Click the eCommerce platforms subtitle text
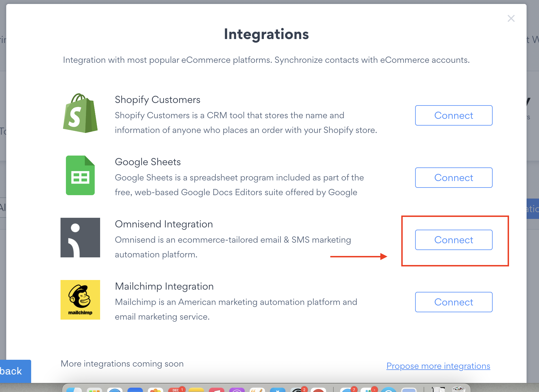 pos(266,60)
